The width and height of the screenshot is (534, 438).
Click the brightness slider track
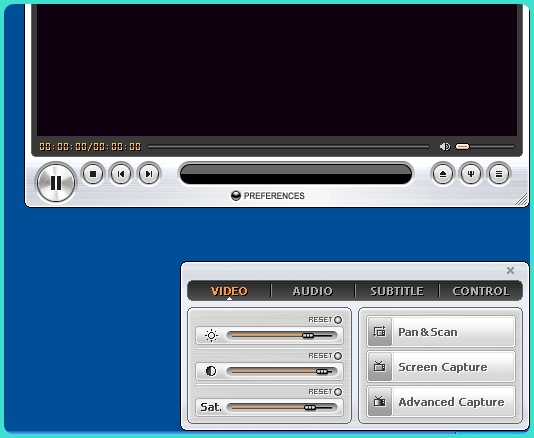point(282,335)
